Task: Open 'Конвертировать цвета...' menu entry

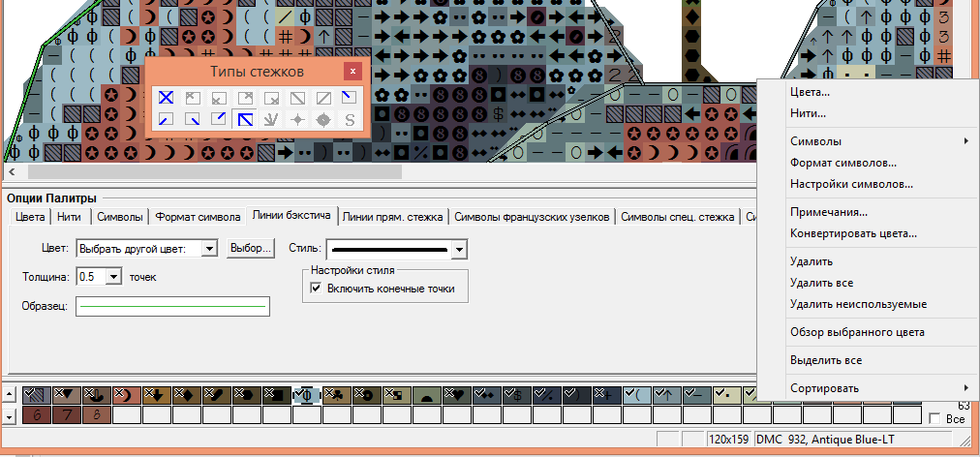Action: click(853, 233)
